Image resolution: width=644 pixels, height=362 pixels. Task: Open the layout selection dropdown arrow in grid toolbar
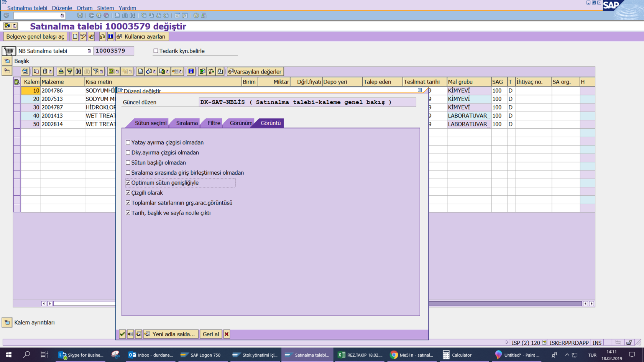181,71
